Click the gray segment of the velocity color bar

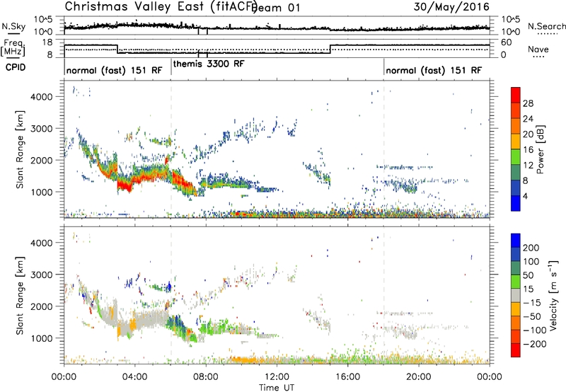(516, 295)
